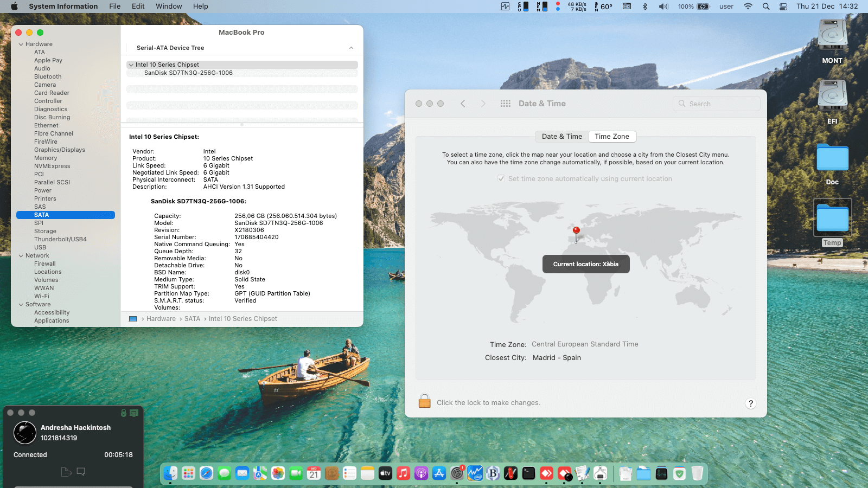Select Graphics/Displays in the sidebar

pyautogui.click(x=60, y=150)
